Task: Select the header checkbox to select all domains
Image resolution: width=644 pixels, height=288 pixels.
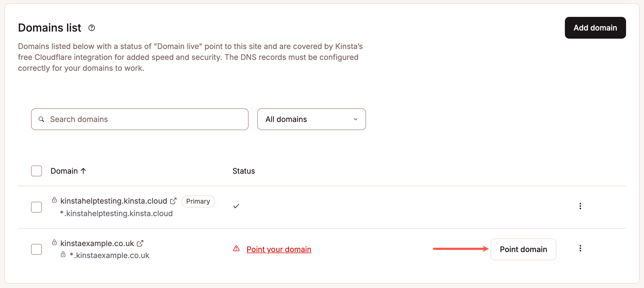Action: [36, 171]
